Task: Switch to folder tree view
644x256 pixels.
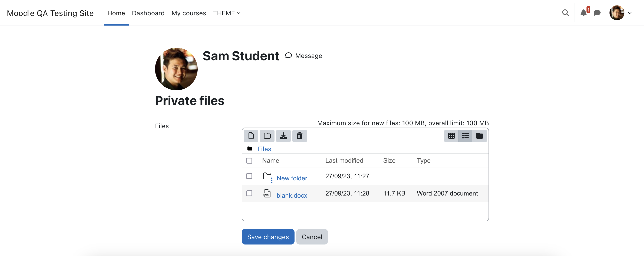Action: coord(479,136)
